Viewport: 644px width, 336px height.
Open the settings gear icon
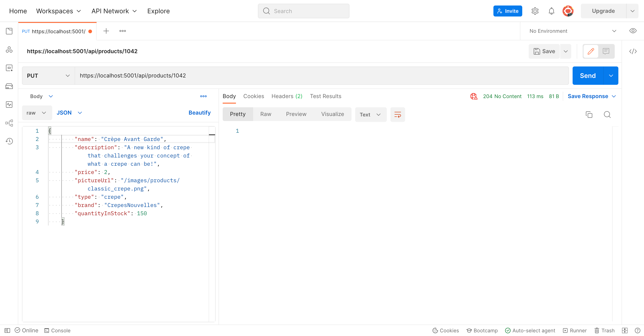535,11
